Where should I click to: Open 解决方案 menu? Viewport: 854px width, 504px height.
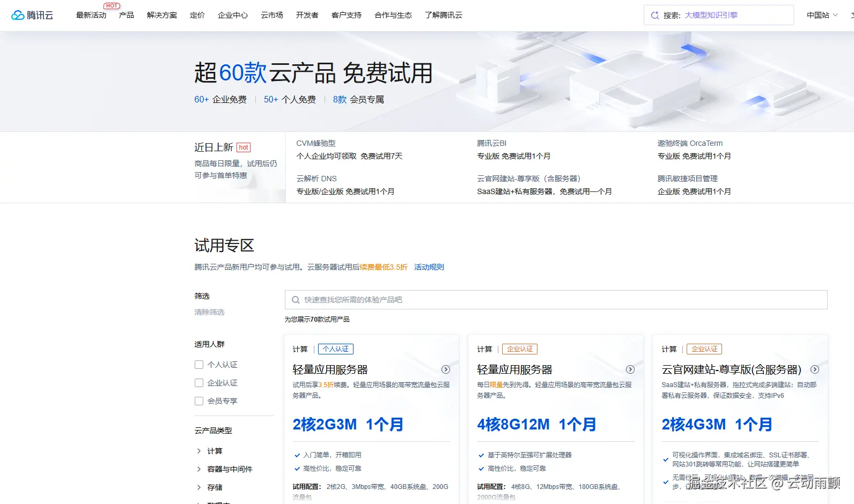pyautogui.click(x=162, y=15)
